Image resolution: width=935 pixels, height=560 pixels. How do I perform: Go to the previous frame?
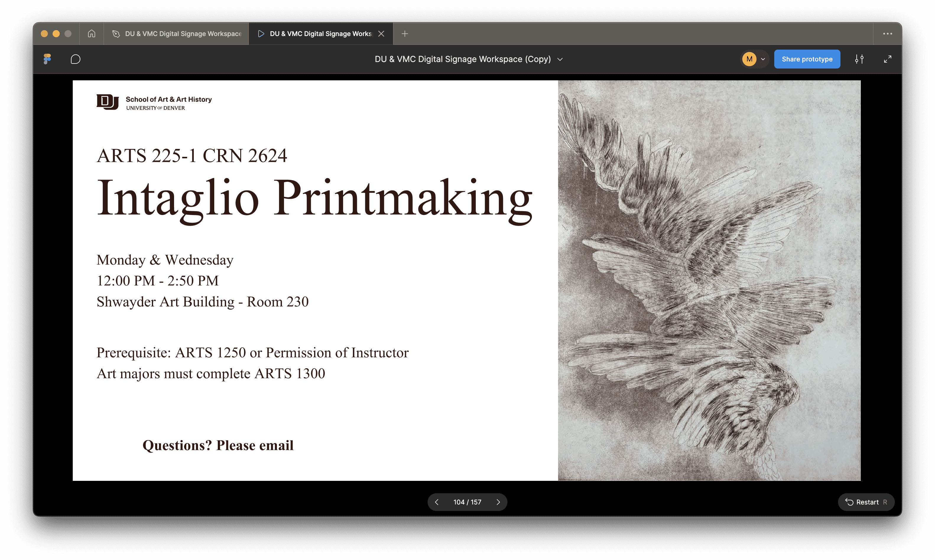pos(437,502)
